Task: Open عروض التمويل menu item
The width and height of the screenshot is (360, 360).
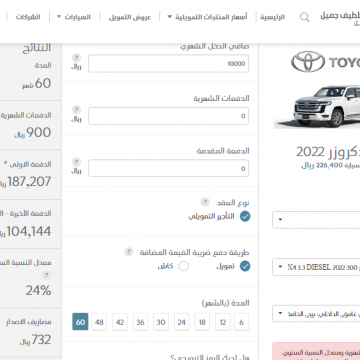Action: [130, 17]
